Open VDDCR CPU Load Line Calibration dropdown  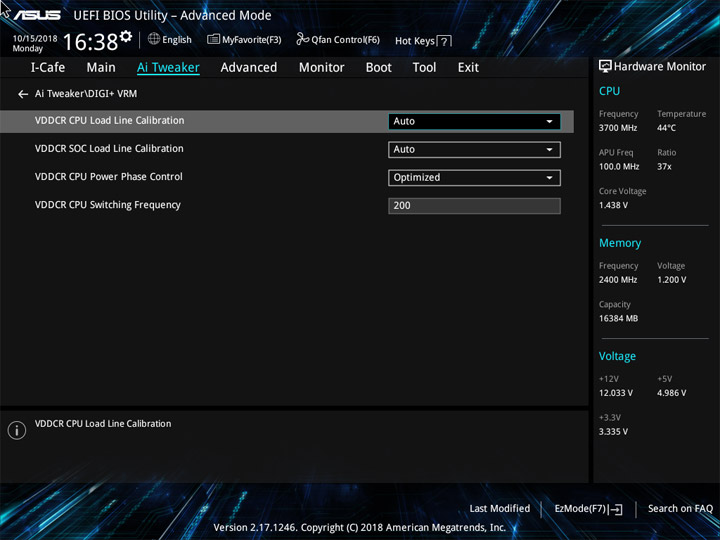point(474,122)
